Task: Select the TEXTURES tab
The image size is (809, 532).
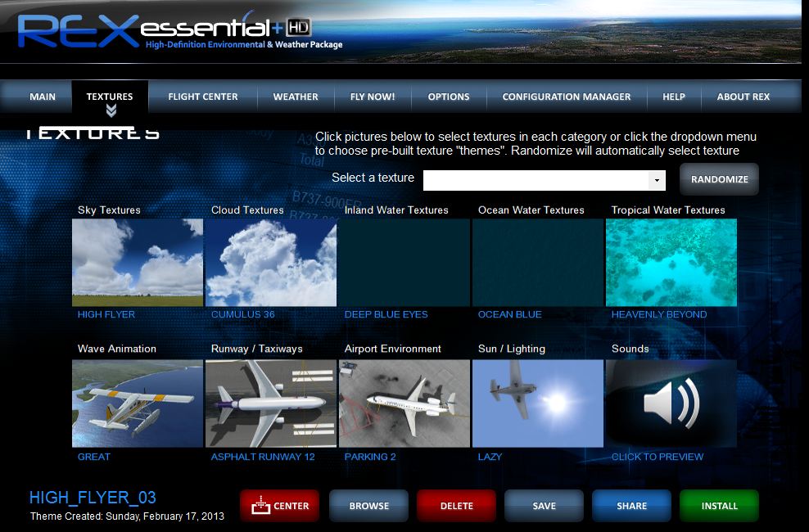Action: (110, 97)
